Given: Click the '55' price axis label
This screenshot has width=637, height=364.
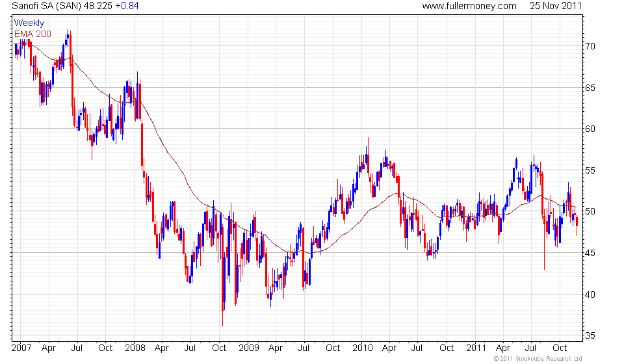Looking at the screenshot, I should (x=590, y=170).
